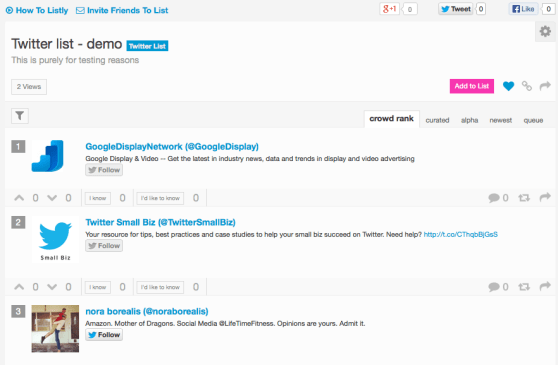Click rank number 2 badge
Image resolution: width=558 pixels, height=365 pixels.
coord(18,222)
